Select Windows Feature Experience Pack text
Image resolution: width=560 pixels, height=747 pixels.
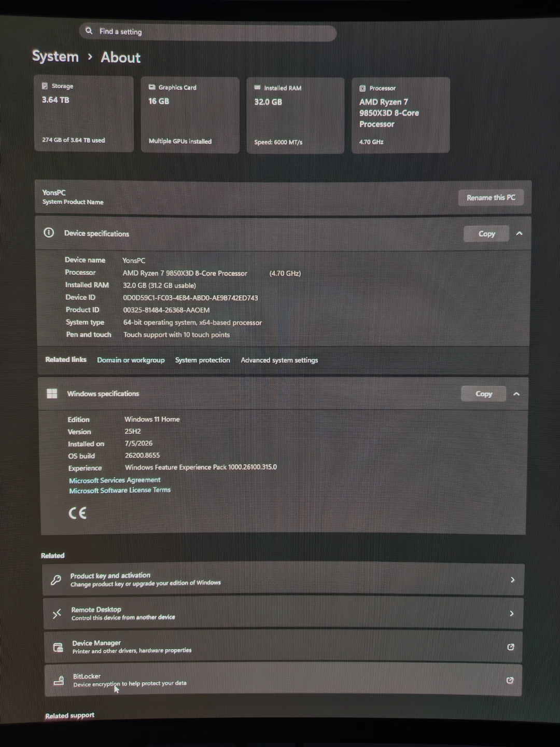[201, 467]
